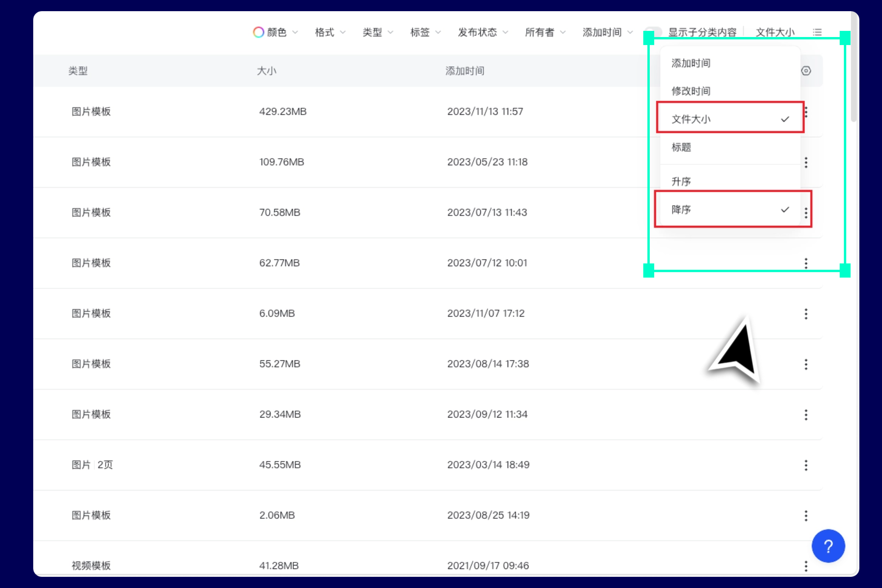Screen dimensions: 882x588
Task: Switch list view with the layout icon
Action: click(817, 32)
